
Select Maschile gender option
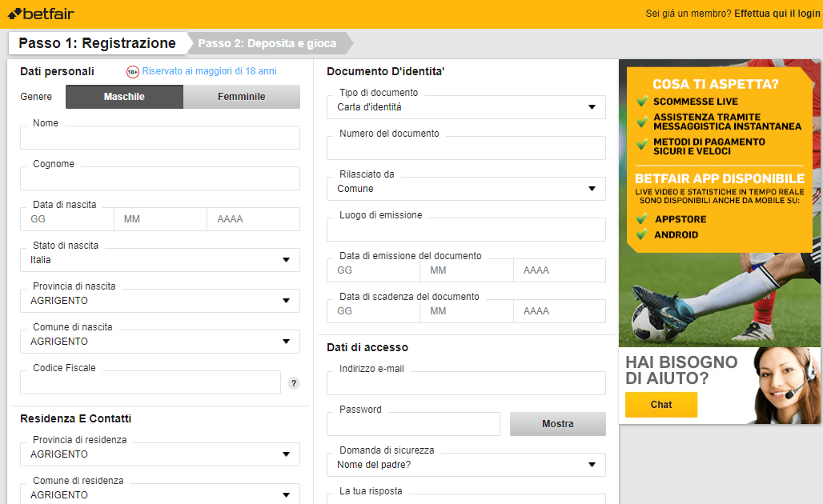(x=124, y=97)
